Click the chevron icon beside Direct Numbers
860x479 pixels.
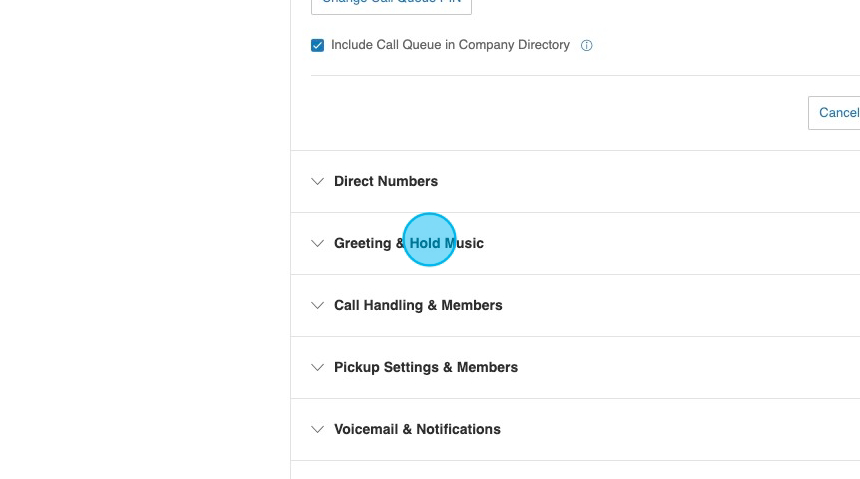point(318,182)
